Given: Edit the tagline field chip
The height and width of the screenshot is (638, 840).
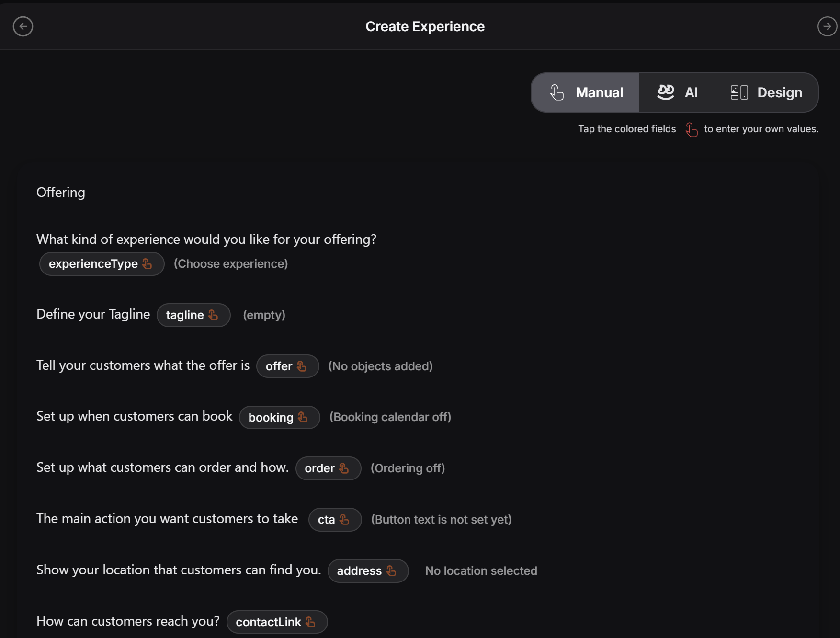Looking at the screenshot, I should pyautogui.click(x=193, y=315).
